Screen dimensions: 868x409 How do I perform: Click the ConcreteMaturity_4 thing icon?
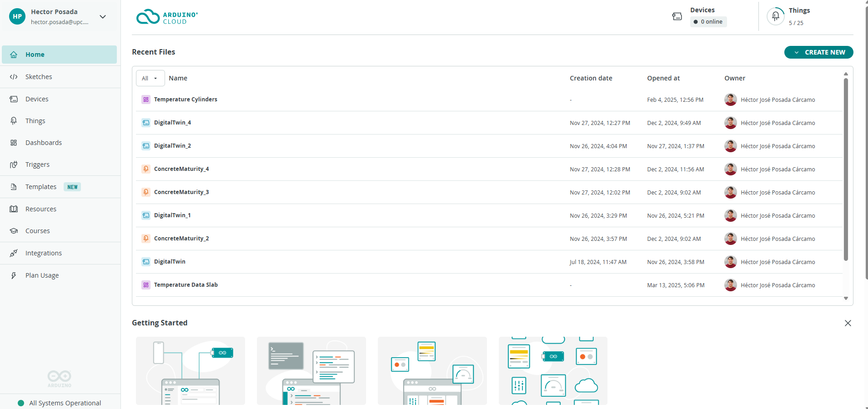pos(146,169)
